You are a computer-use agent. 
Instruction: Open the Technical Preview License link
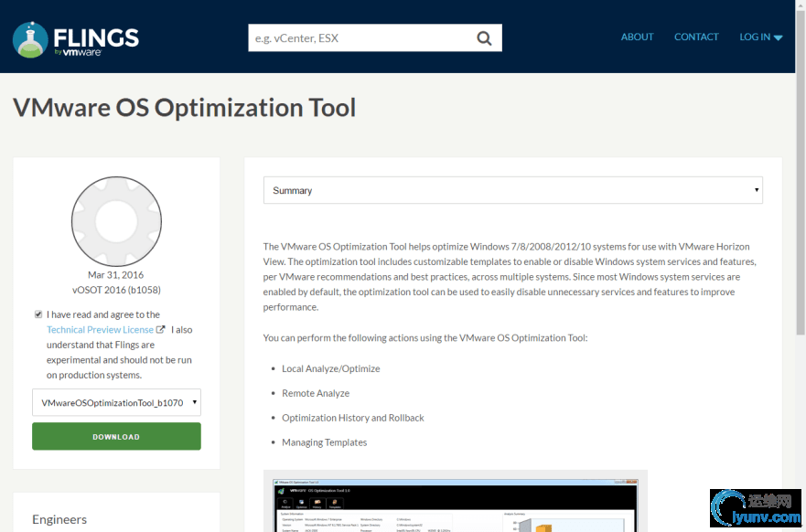[101, 330]
